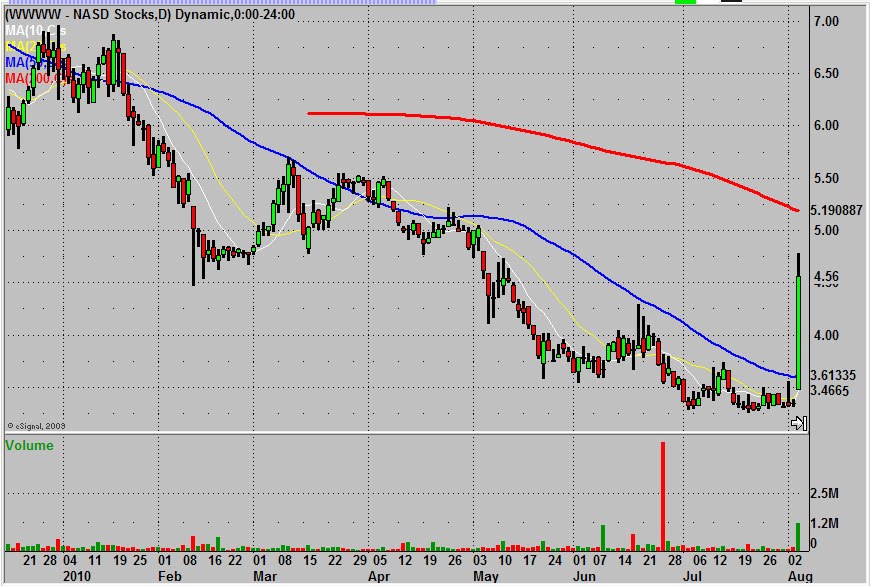Click the 3.4665 value tag

coord(829,391)
